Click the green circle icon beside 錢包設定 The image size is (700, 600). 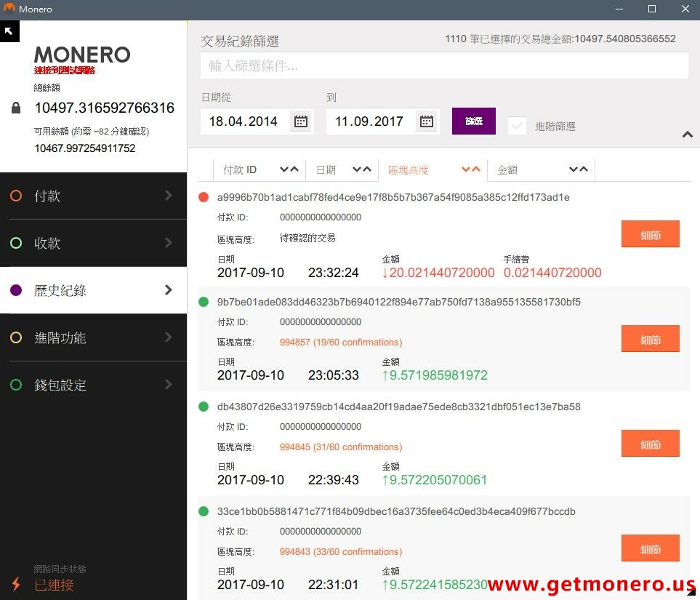[16, 385]
